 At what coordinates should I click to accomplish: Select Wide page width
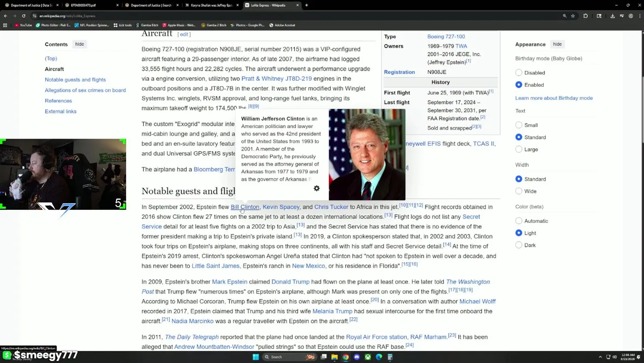click(518, 191)
